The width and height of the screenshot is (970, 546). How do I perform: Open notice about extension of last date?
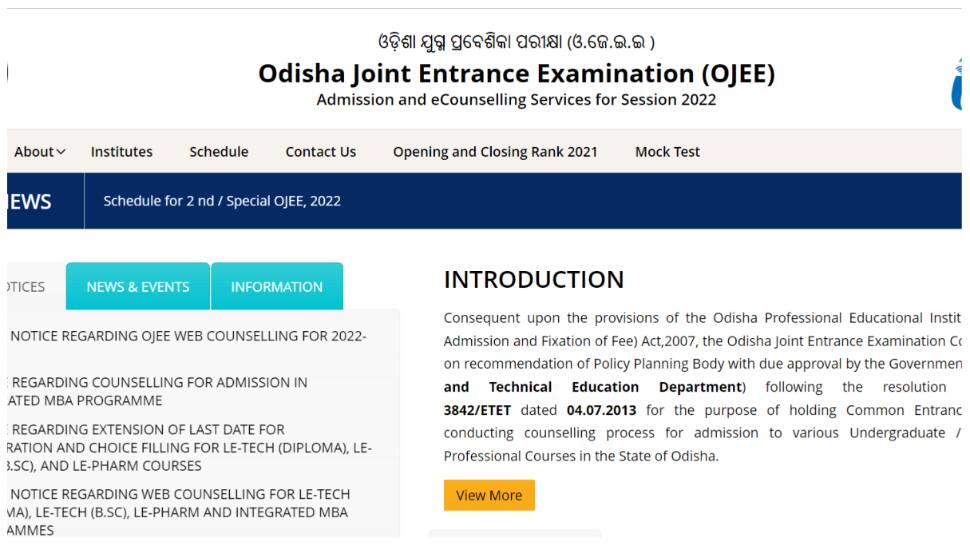click(x=190, y=447)
